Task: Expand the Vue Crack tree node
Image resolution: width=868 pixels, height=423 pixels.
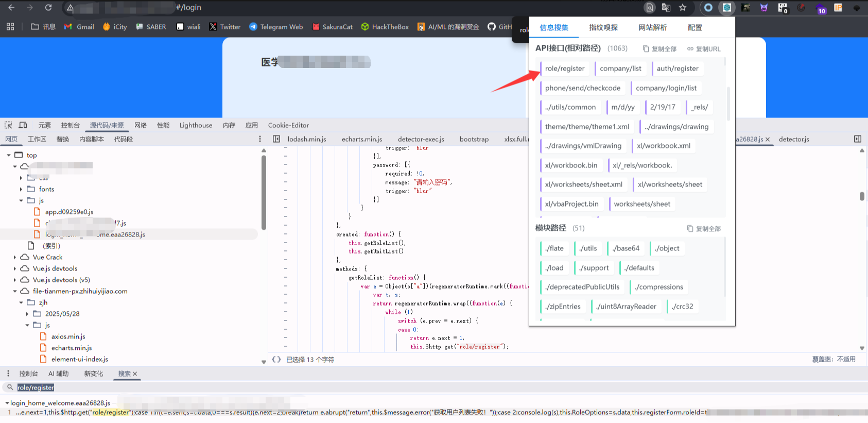Action: (14, 257)
